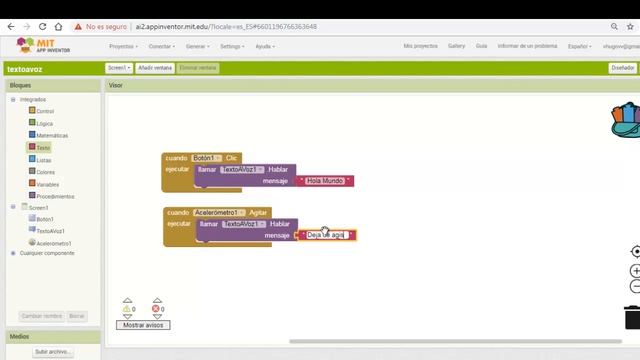Screen dimensions: 640x360
Task: Click the up arrow above warning counter
Action: (127, 300)
